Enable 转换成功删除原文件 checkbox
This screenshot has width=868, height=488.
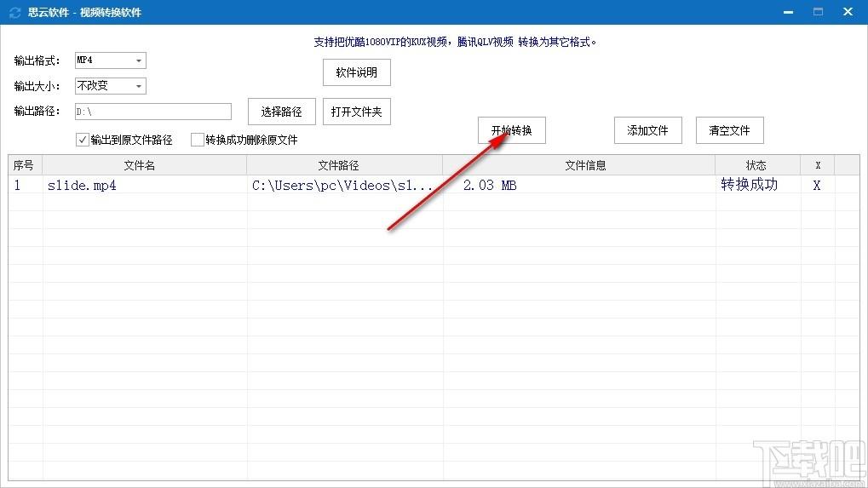[197, 140]
